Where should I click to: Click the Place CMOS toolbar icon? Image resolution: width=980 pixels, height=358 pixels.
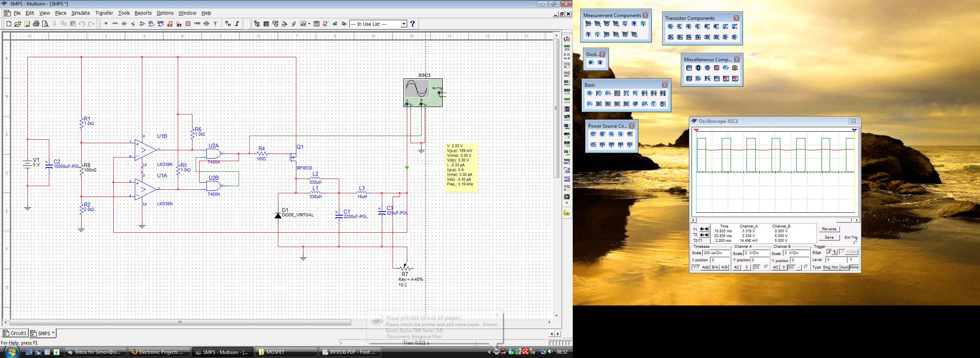[160, 24]
